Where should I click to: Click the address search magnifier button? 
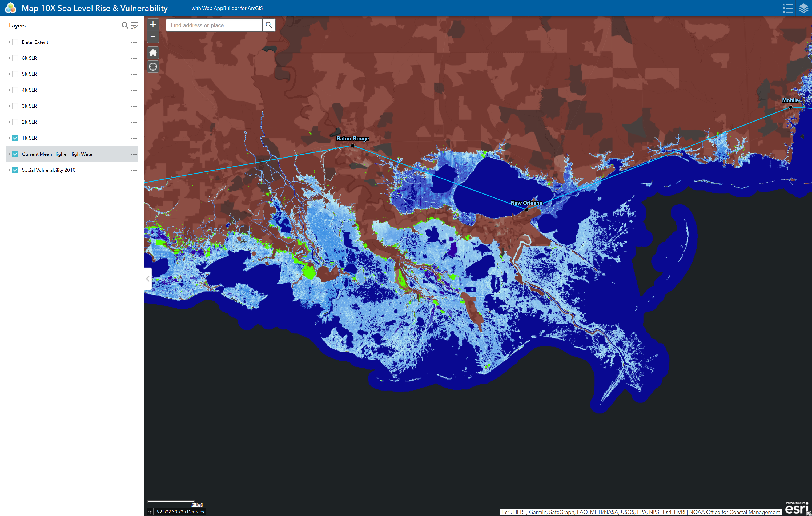tap(269, 25)
